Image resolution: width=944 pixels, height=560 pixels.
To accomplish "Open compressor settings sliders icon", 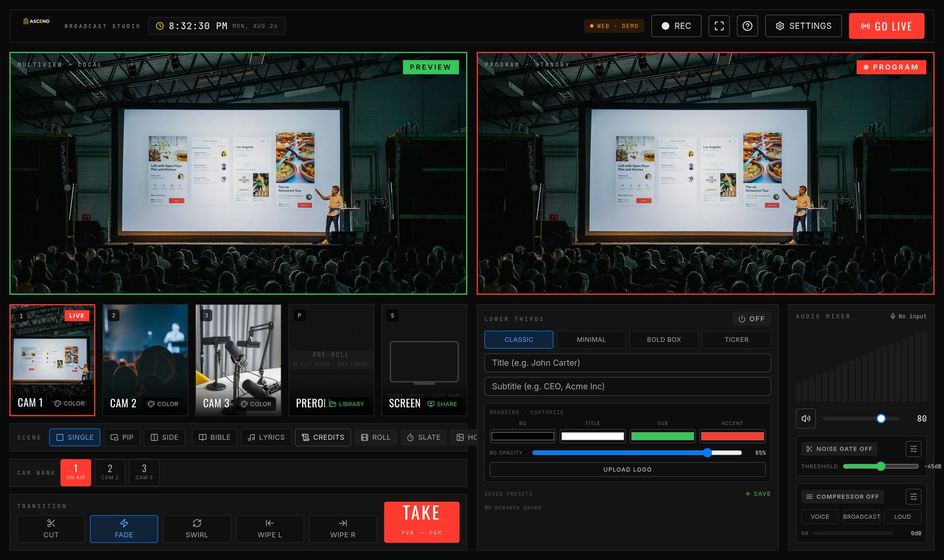I will click(x=914, y=497).
